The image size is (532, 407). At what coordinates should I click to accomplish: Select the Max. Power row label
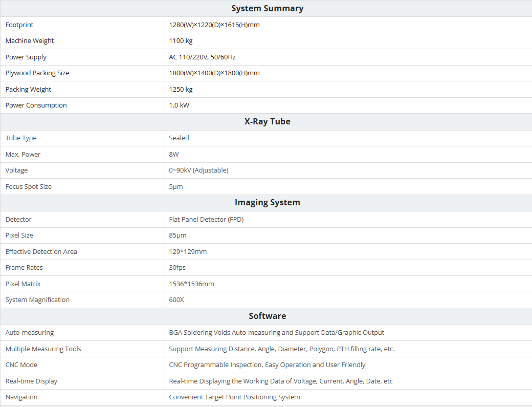pos(23,155)
